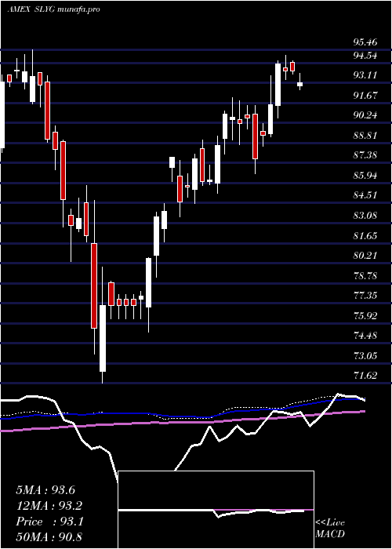The width and height of the screenshot is (392, 549).
Task: Click the AMEX SLYG munafa.pro chart title
Action: 53,9
